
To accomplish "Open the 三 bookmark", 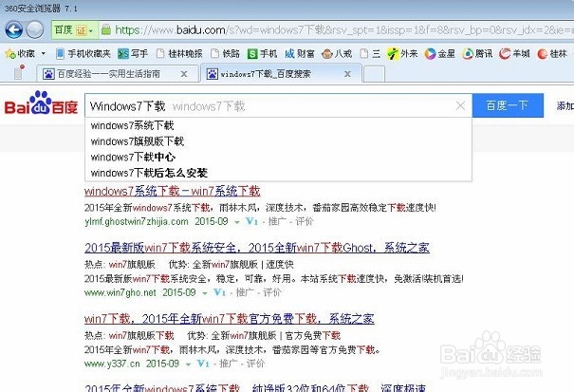I will [x=370, y=54].
